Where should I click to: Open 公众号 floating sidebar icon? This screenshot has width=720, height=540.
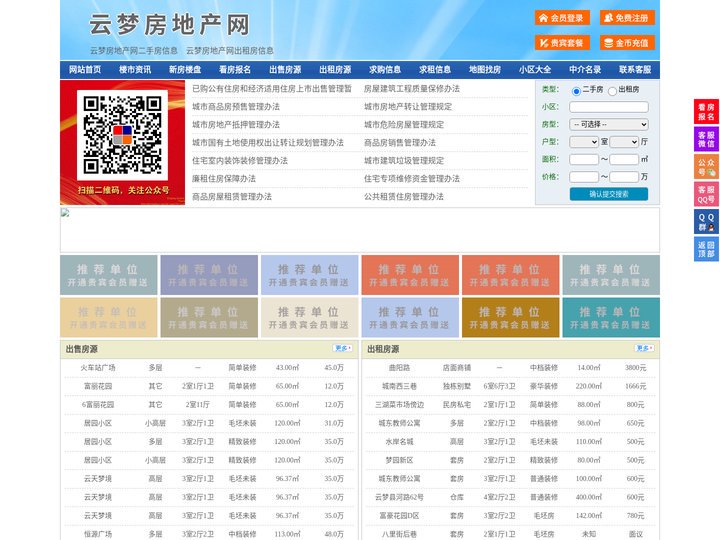click(706, 167)
